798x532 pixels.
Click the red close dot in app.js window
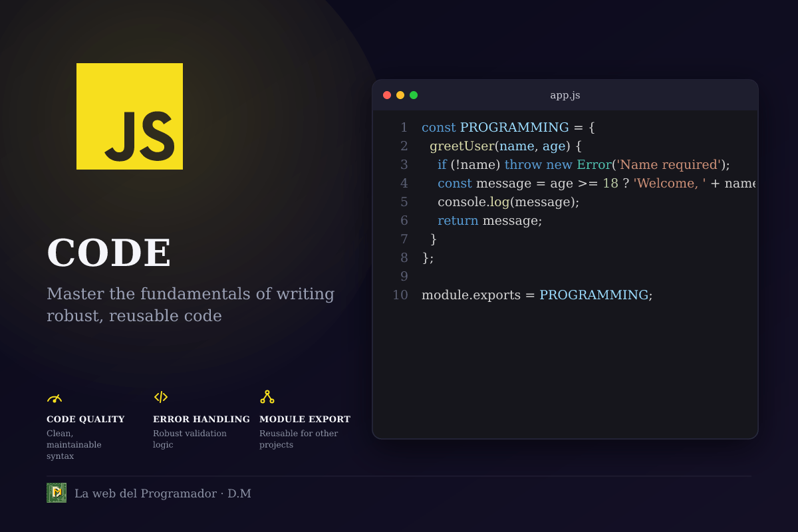387,95
